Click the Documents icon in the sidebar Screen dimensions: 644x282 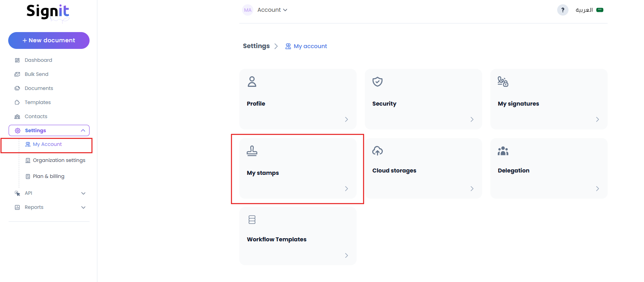pyautogui.click(x=17, y=88)
